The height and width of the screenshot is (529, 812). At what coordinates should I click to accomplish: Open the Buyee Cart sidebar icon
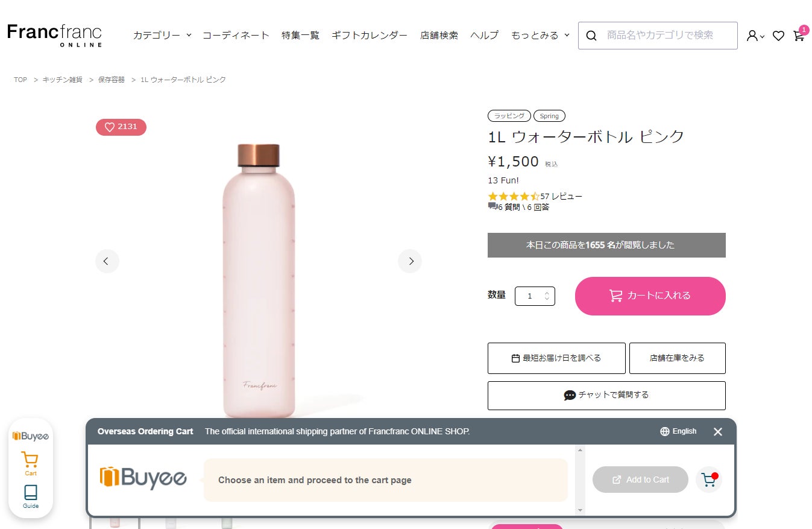click(x=30, y=463)
